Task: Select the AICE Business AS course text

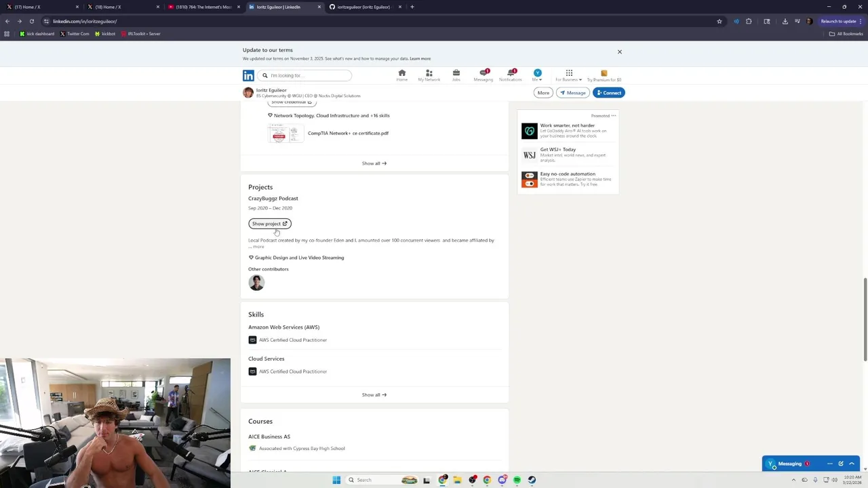Action: 269,436
